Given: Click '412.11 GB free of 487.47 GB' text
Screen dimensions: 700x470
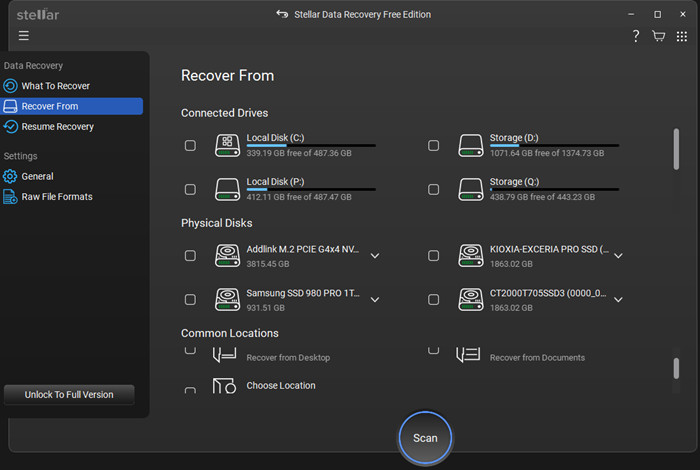Looking at the screenshot, I should coord(299,197).
